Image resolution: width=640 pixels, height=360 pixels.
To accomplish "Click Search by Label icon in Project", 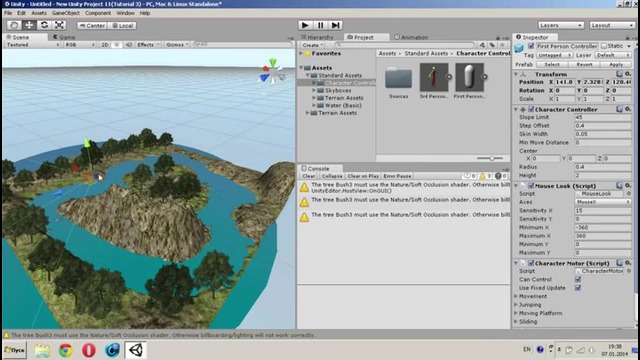I will click(x=492, y=45).
